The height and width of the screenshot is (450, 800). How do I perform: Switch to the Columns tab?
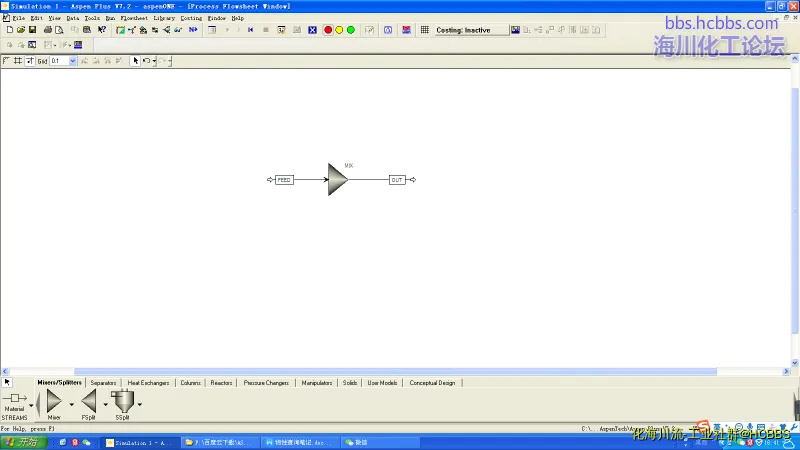[x=190, y=383]
